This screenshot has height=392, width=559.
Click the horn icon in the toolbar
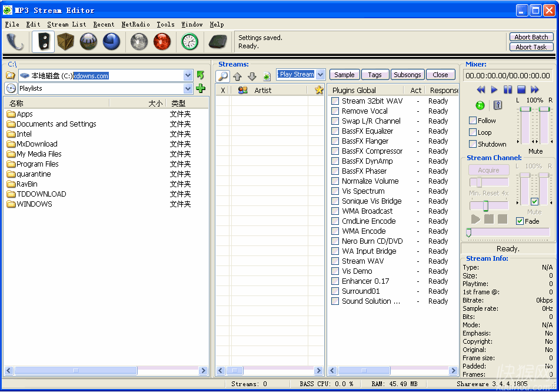pos(15,42)
